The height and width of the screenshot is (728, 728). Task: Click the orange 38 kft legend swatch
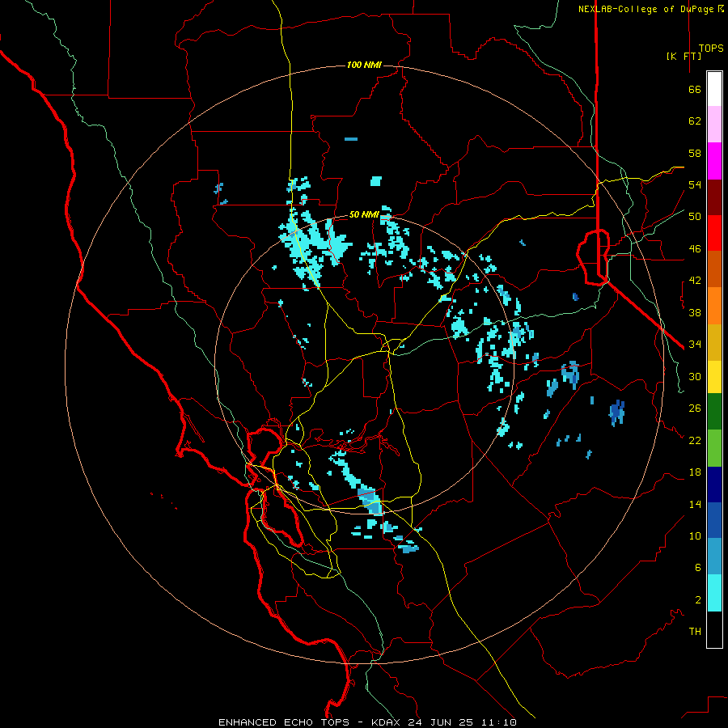pyautogui.click(x=714, y=306)
